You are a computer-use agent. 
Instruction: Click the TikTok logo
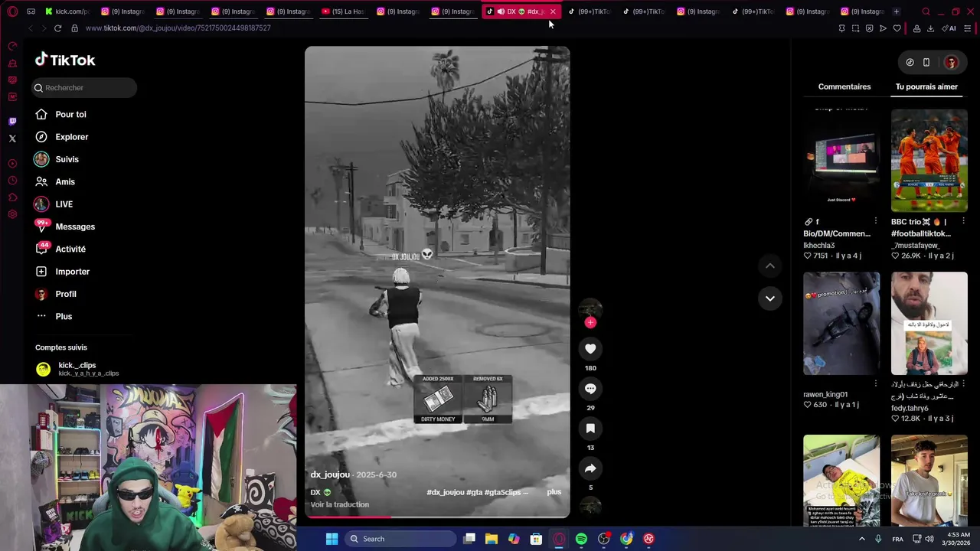click(65, 60)
